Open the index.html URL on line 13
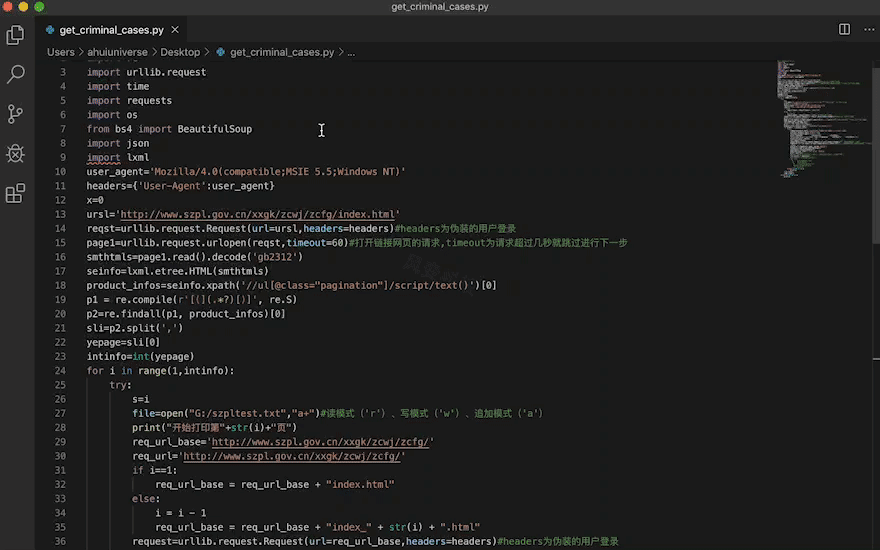 click(257, 214)
